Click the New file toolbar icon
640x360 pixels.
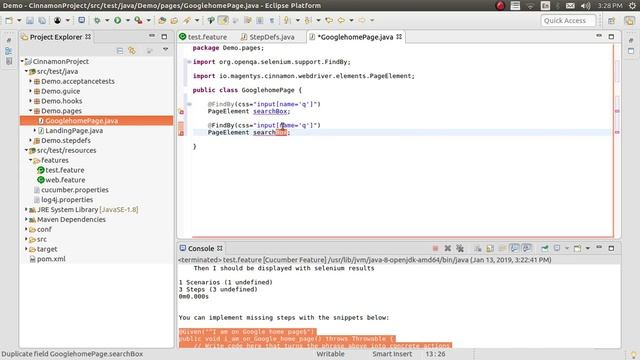coord(9,20)
